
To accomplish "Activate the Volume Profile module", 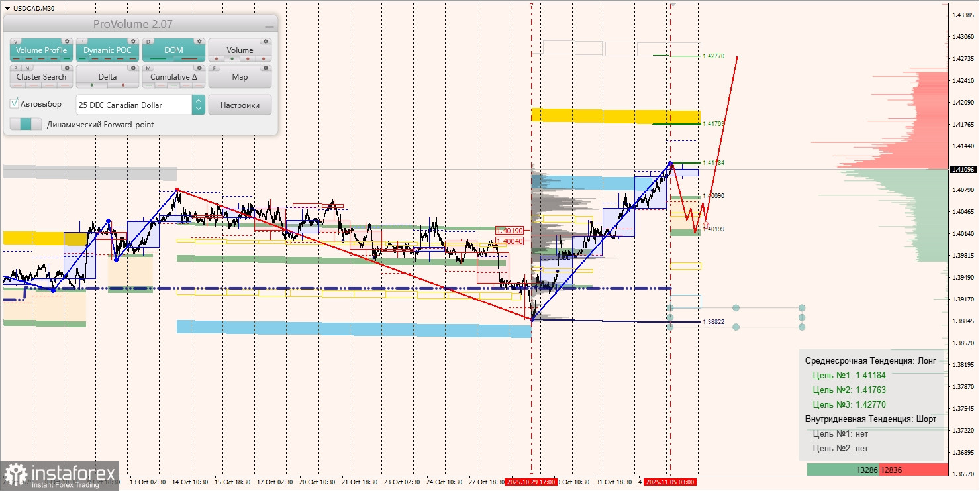I will [41, 50].
